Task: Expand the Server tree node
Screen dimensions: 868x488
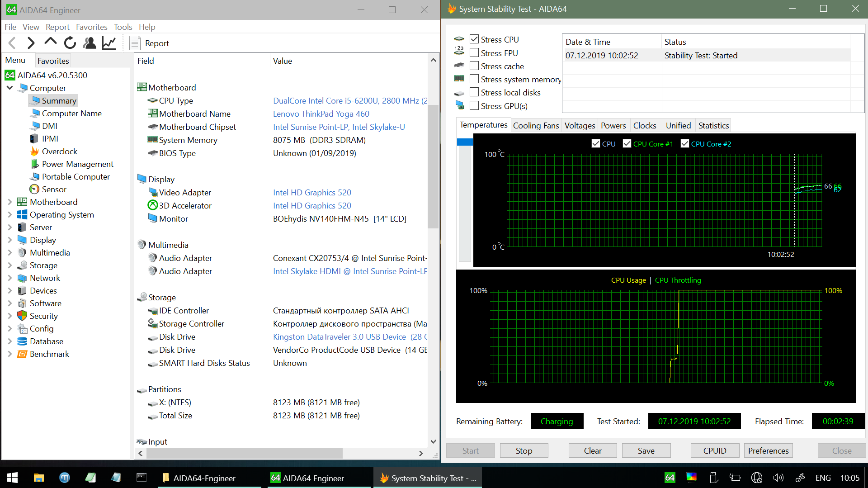Action: (9, 227)
